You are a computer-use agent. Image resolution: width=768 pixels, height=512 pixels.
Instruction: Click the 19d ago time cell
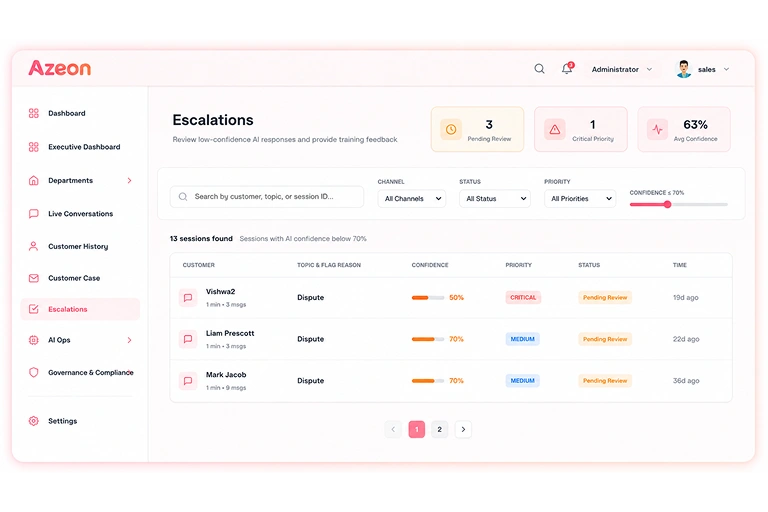[x=686, y=297]
